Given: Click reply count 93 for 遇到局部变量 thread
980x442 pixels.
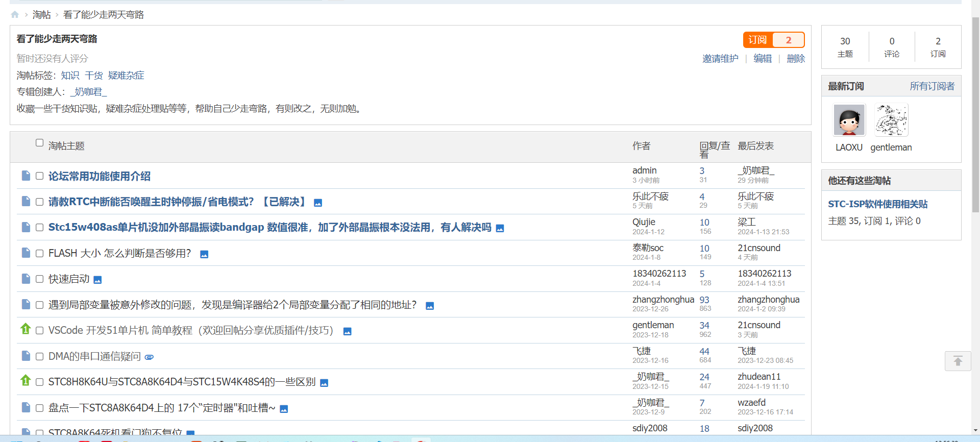Looking at the screenshot, I should [704, 300].
